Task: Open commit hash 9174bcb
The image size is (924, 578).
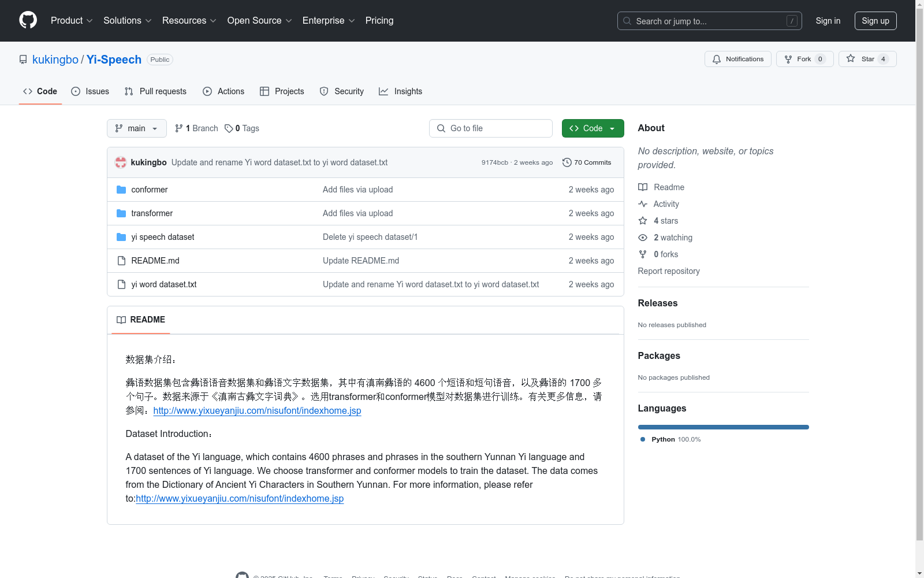Action: tap(495, 162)
